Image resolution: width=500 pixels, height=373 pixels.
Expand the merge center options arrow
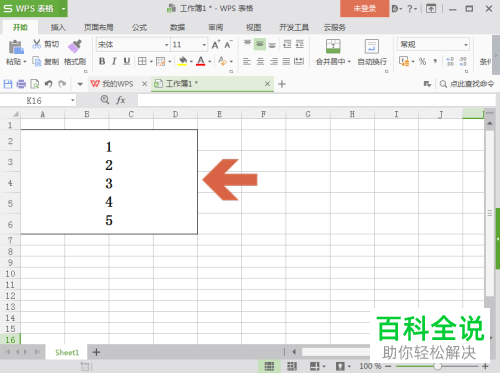coord(349,62)
